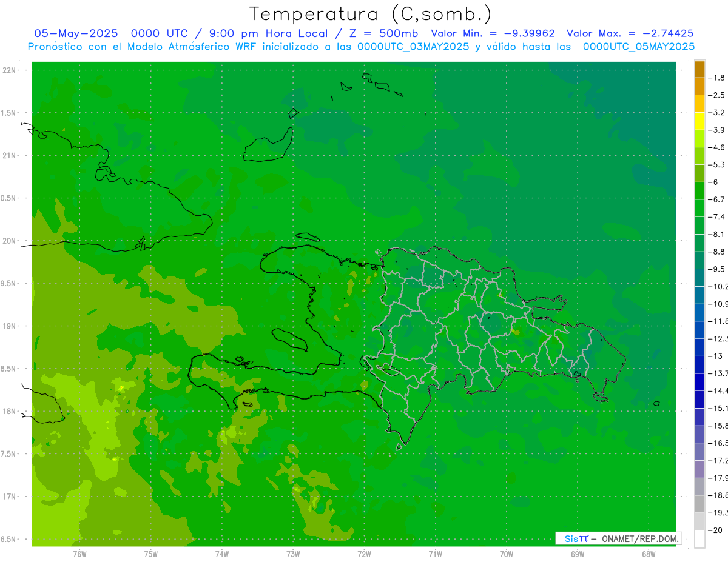This screenshot has height=562, width=728.
Task: Click the "0000 UTC" time text in the header
Action: tap(161, 33)
